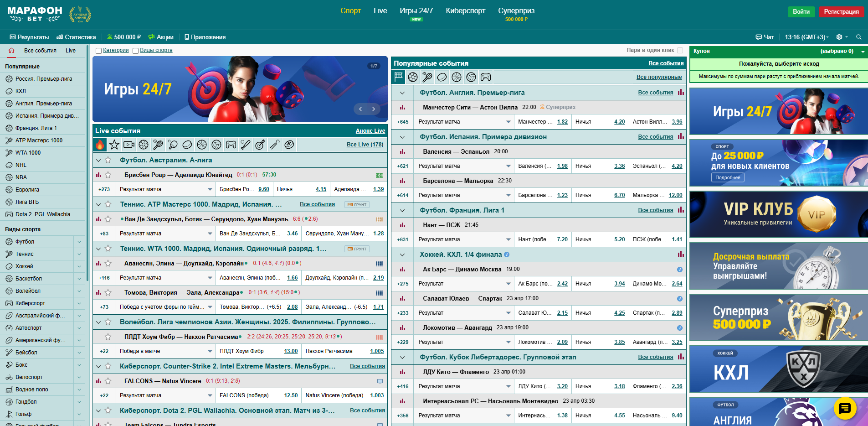Favorite the Томова — Эала match

pyautogui.click(x=108, y=292)
